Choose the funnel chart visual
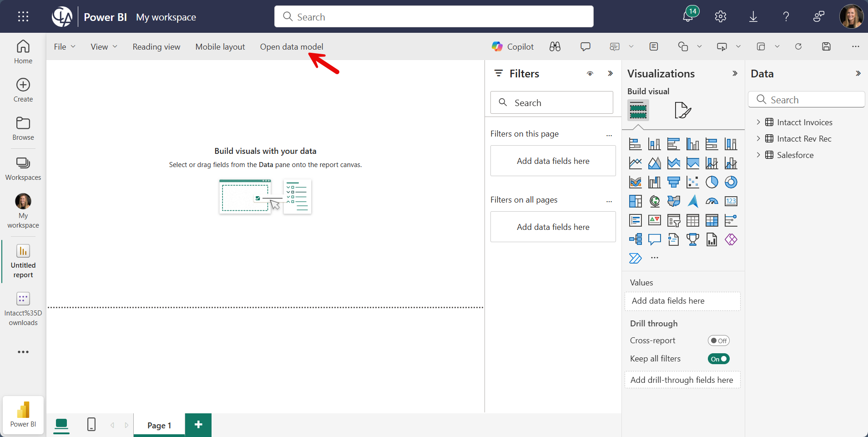This screenshot has height=437, width=868. pyautogui.click(x=673, y=182)
